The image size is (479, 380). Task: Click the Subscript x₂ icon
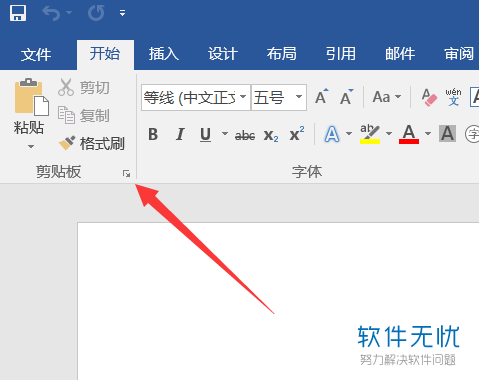pyautogui.click(x=271, y=135)
